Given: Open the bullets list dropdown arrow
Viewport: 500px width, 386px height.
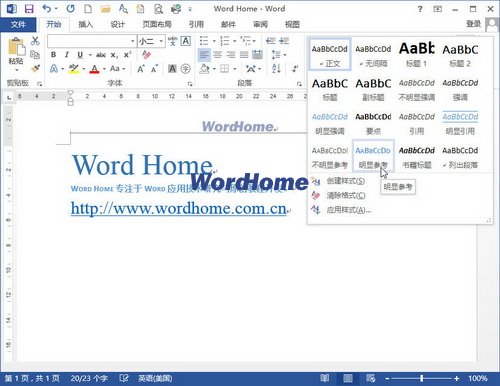Looking at the screenshot, I should click(214, 41).
